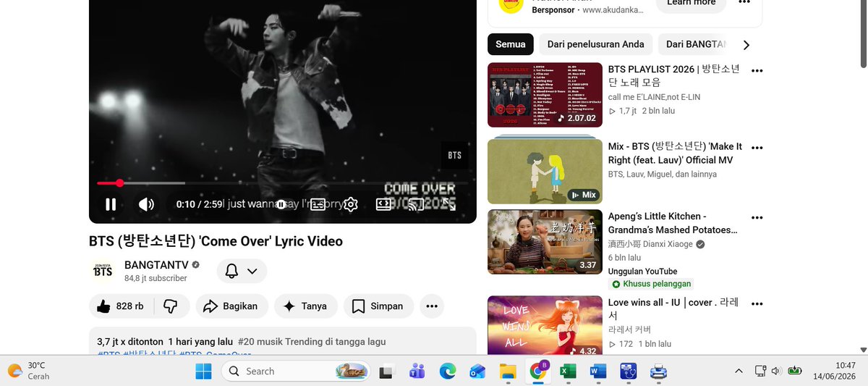Screen dimensions: 868x386
Task: Open volume tray icon
Action: point(777,371)
